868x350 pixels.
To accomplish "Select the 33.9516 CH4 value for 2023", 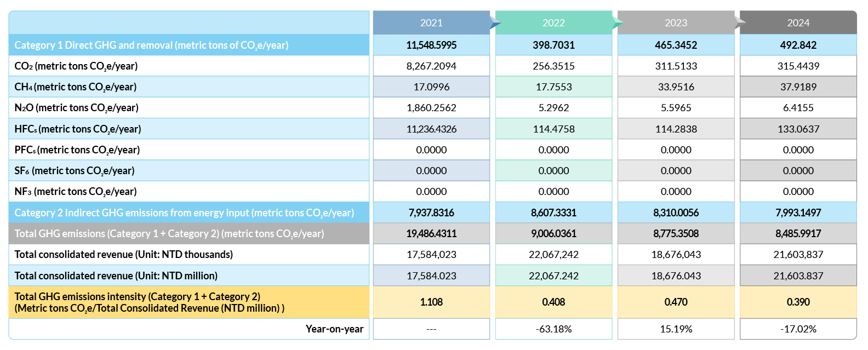I will 676,87.
